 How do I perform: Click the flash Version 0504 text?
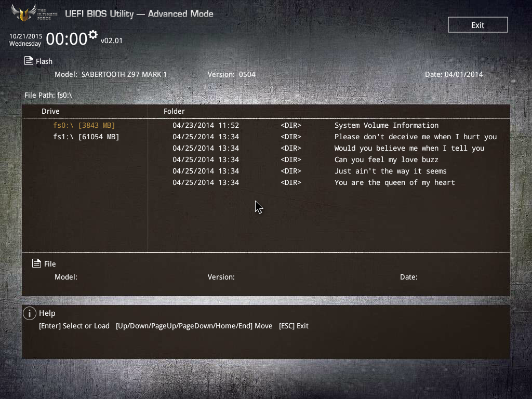click(x=231, y=74)
